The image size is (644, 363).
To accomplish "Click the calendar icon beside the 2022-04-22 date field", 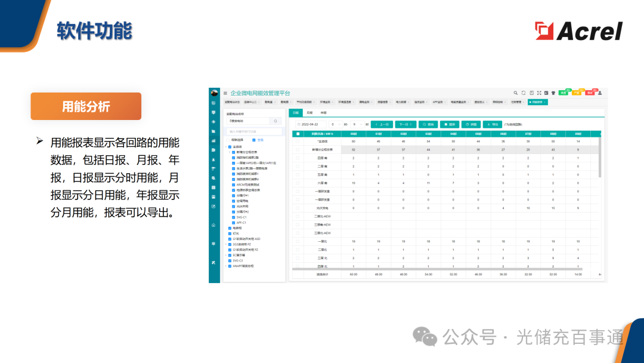I will (298, 124).
